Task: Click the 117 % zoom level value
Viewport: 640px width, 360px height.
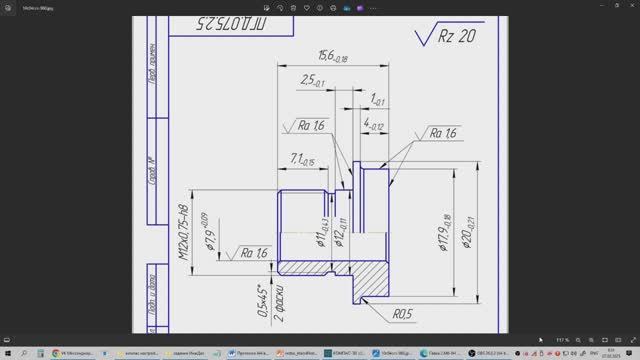Action: coord(562,340)
